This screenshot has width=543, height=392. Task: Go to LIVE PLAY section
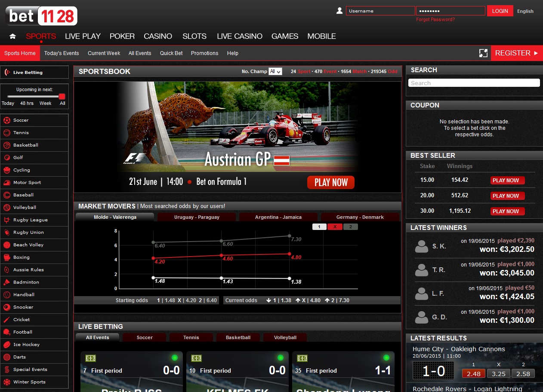[83, 37]
